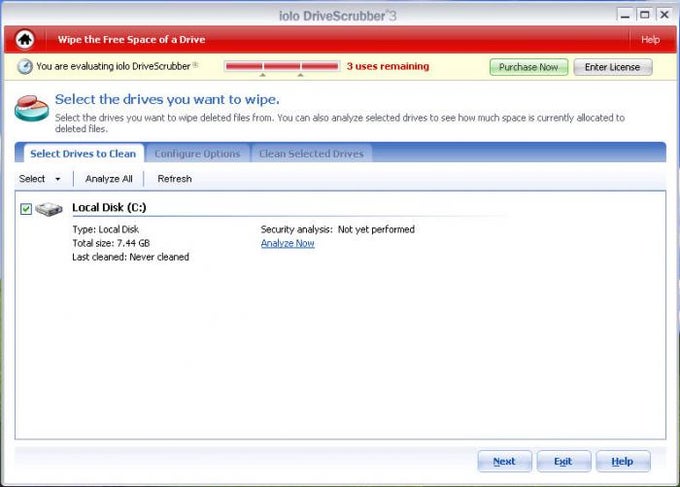
Task: Click the Purchase Now button
Action: (x=528, y=67)
